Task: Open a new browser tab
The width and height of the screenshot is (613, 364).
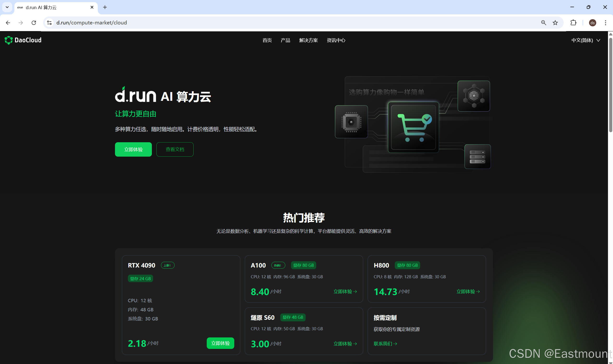Action: [105, 7]
